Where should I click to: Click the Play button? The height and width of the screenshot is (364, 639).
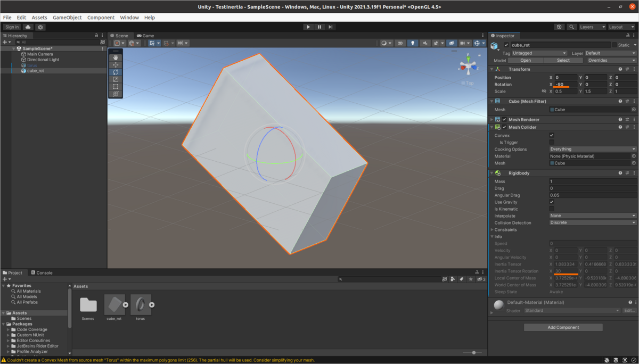tap(308, 27)
